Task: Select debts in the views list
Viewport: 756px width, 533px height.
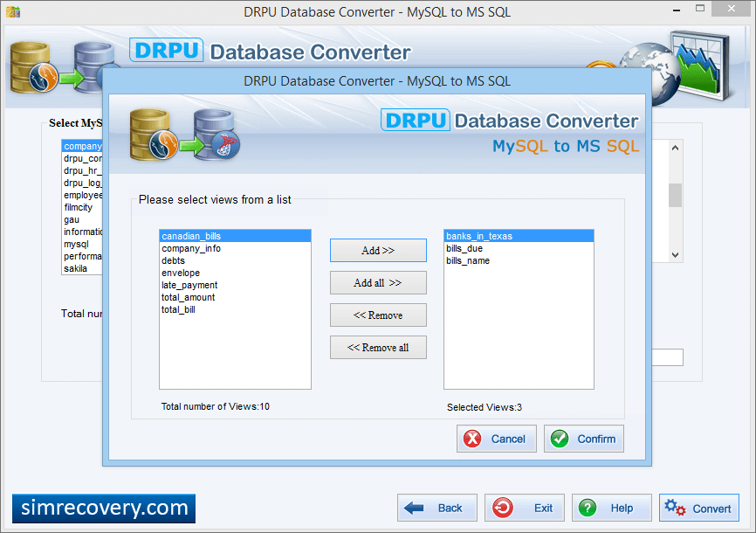Action: [235, 260]
